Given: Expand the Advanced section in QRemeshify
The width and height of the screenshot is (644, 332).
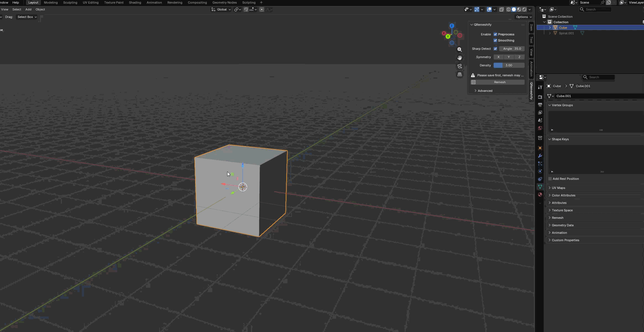Looking at the screenshot, I should click(485, 91).
